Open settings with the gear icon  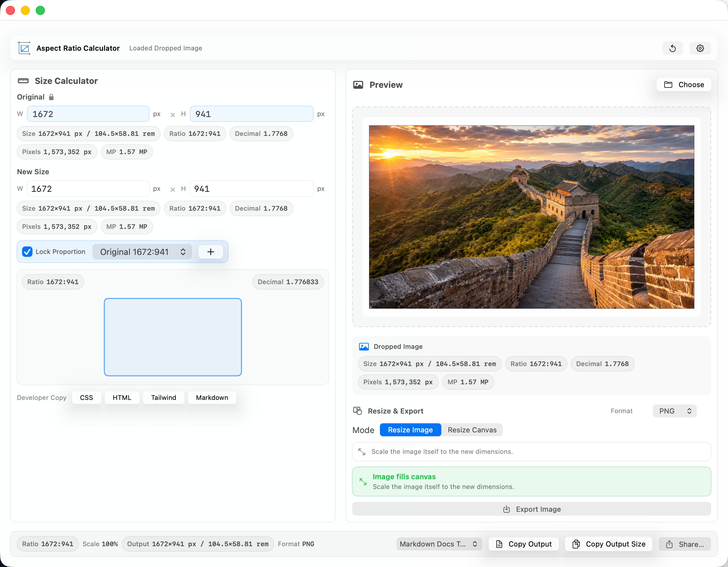point(700,48)
